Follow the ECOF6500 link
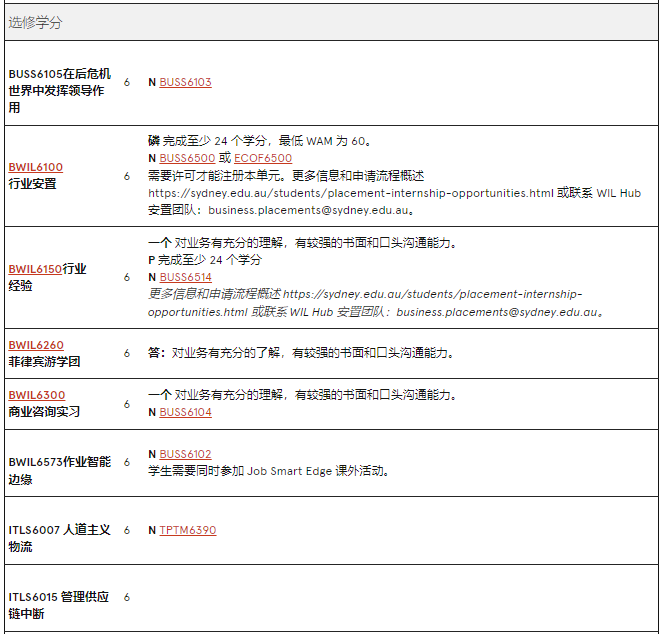Screen dimensions: 662x634 click(263, 158)
